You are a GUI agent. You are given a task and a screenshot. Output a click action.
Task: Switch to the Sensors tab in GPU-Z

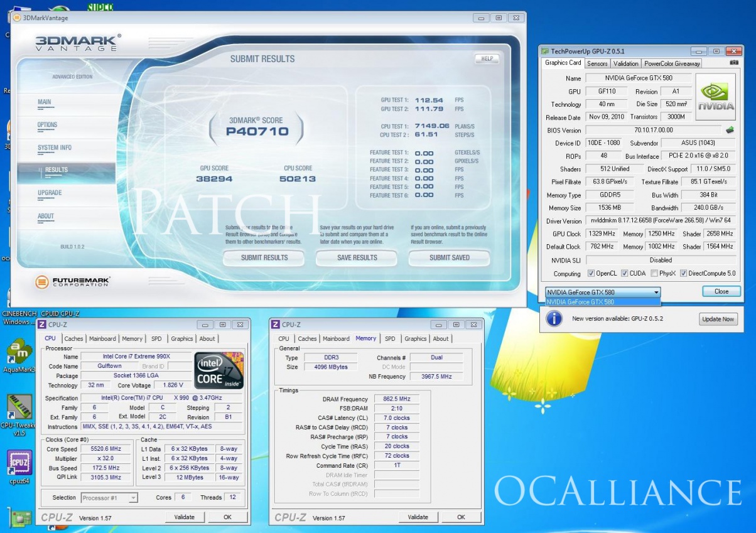pyautogui.click(x=597, y=63)
